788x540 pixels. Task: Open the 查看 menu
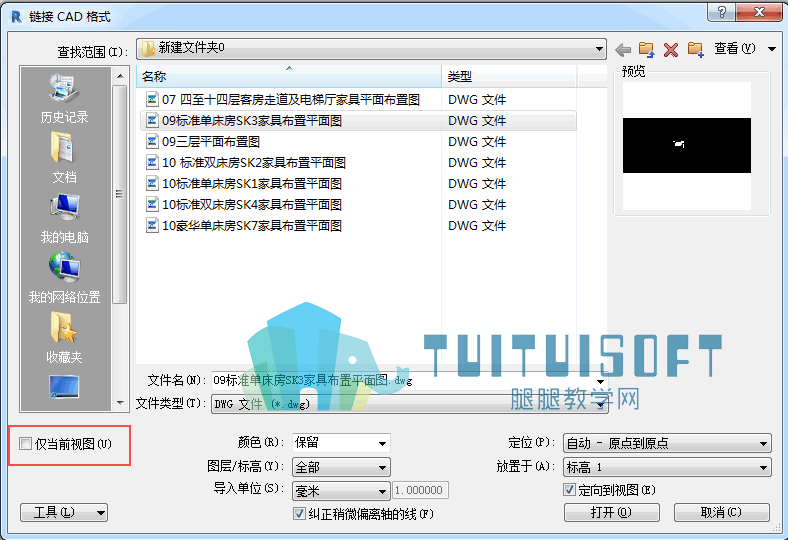point(735,49)
